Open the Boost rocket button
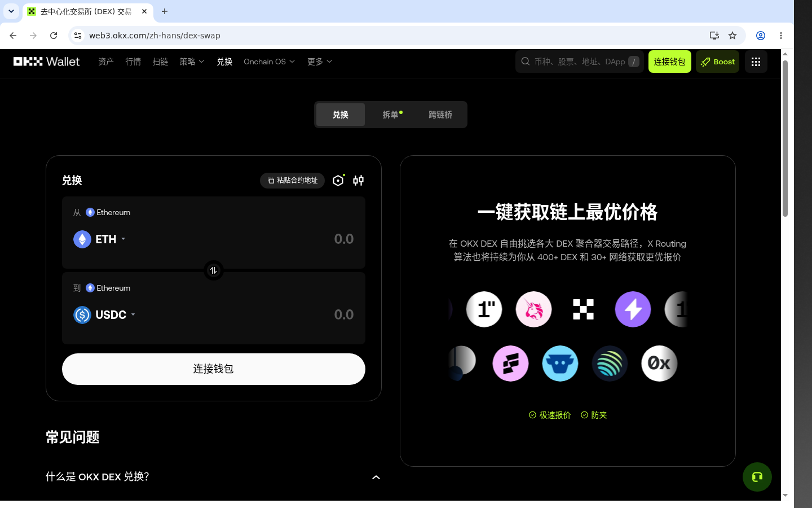 coord(717,62)
